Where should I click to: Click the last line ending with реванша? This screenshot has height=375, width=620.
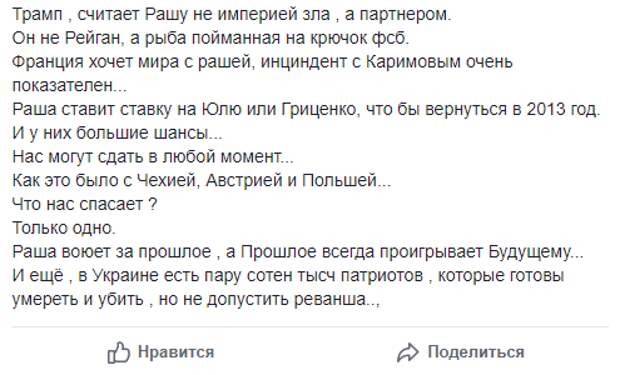coord(196,299)
